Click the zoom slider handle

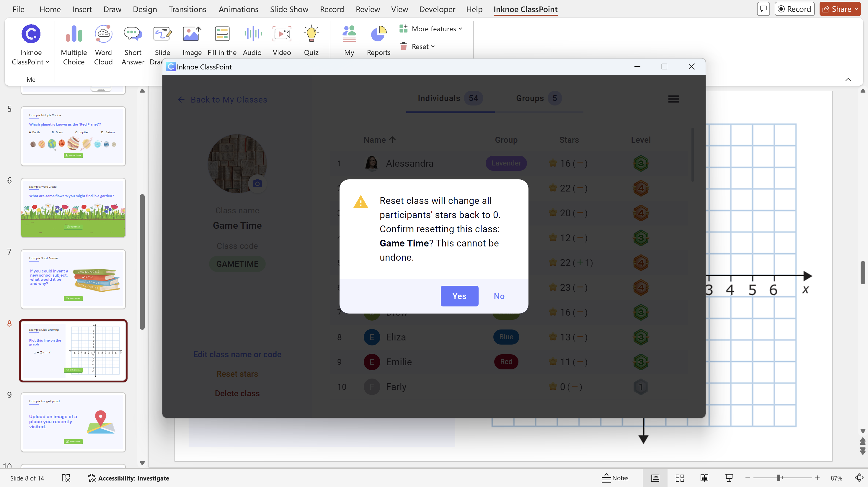click(x=779, y=478)
